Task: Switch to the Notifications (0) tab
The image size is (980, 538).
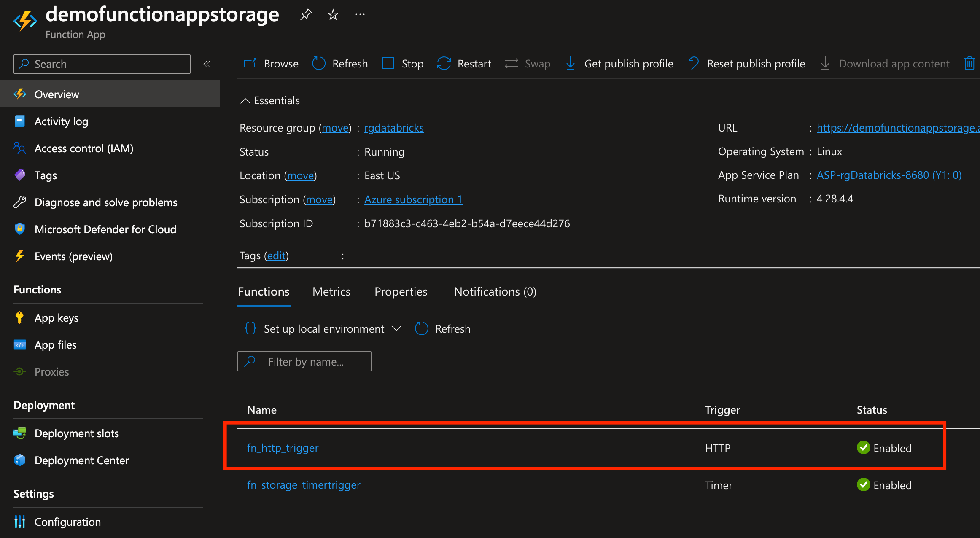Action: coord(495,292)
